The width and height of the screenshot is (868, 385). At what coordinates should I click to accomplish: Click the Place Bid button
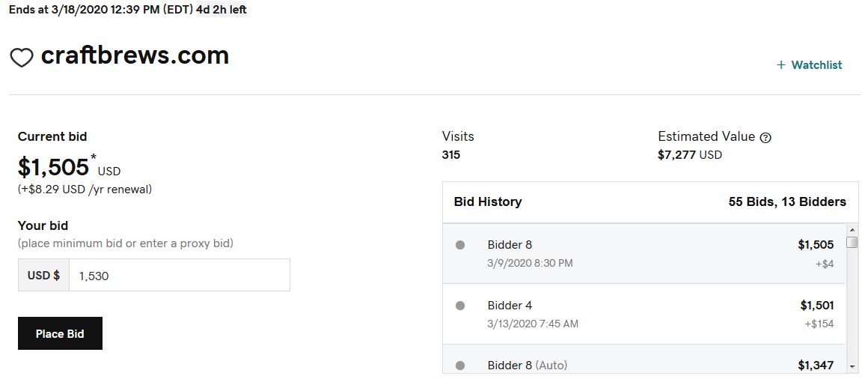(60, 333)
